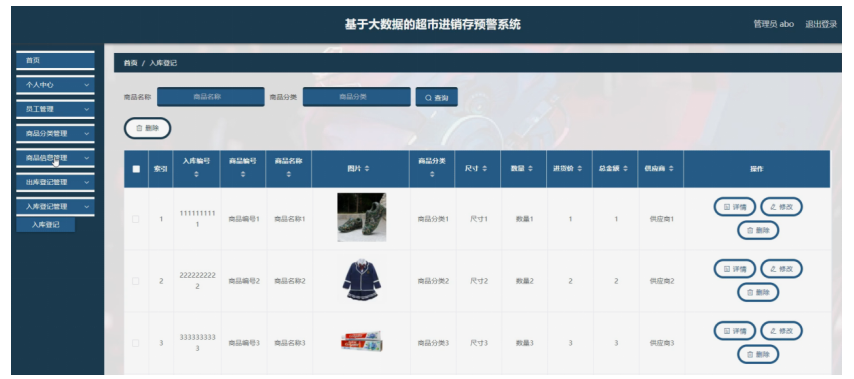Sort by 进货价 column arrows

(580, 169)
